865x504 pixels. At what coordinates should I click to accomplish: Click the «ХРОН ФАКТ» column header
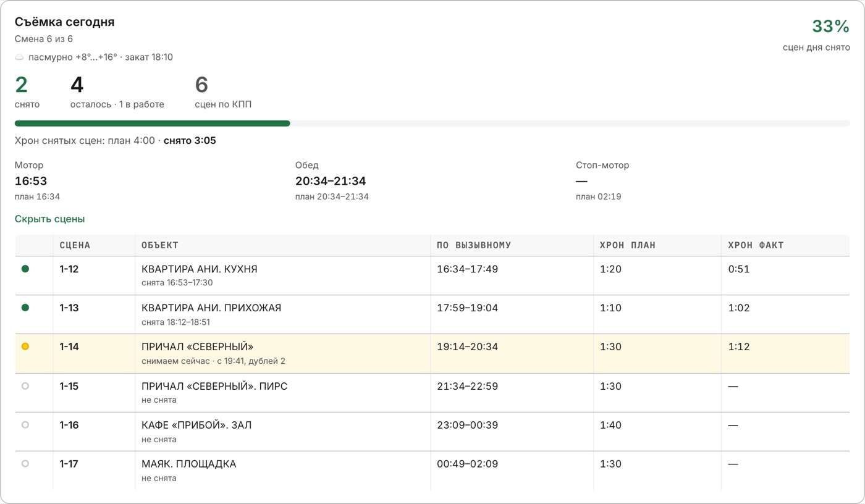coord(756,245)
